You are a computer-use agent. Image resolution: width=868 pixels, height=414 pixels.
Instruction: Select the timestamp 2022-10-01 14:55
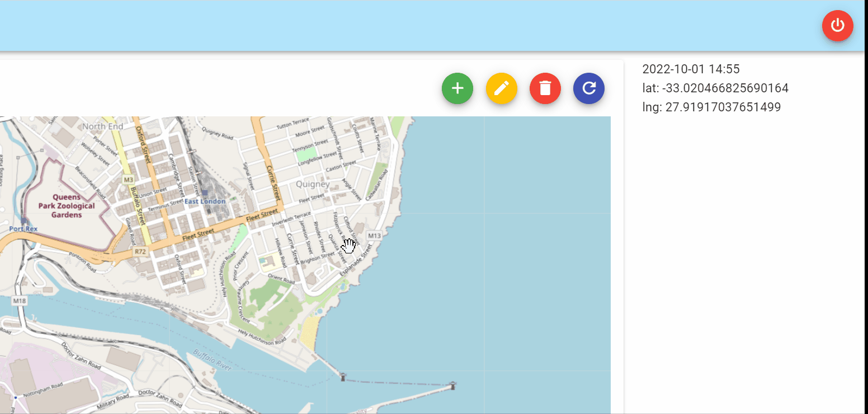pyautogui.click(x=691, y=69)
